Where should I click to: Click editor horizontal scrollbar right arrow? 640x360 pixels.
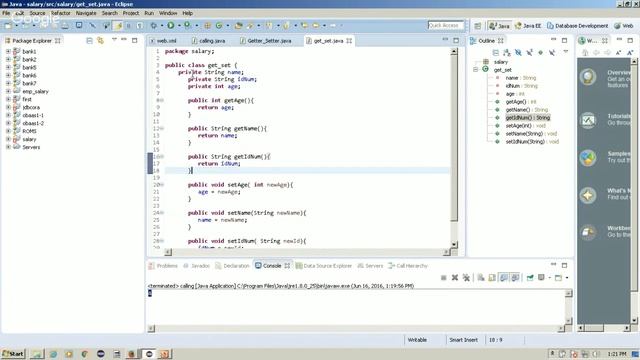pos(446,253)
